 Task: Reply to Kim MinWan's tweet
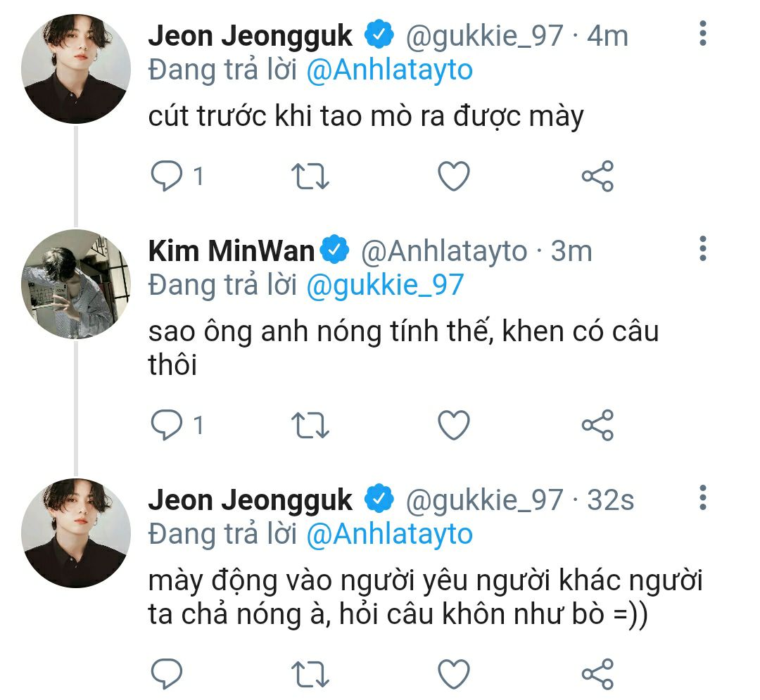click(167, 425)
